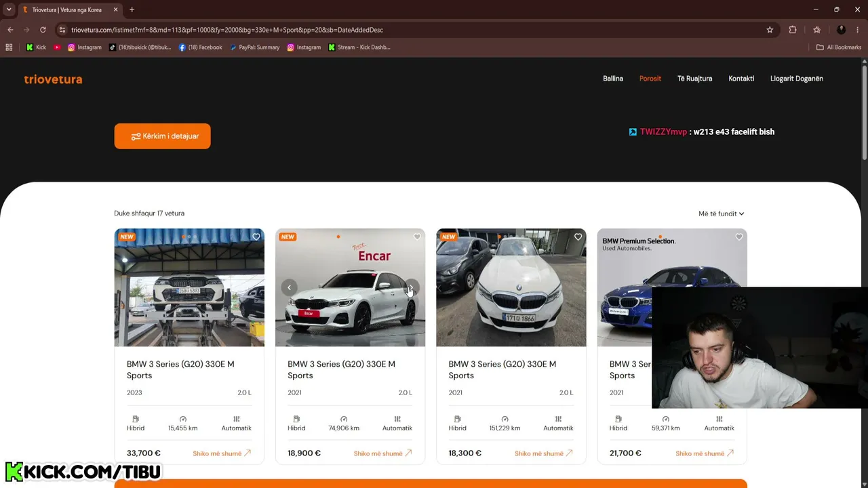Screen dimensions: 868x488
Task: Open the second Instagram bookmark
Action: (x=304, y=47)
